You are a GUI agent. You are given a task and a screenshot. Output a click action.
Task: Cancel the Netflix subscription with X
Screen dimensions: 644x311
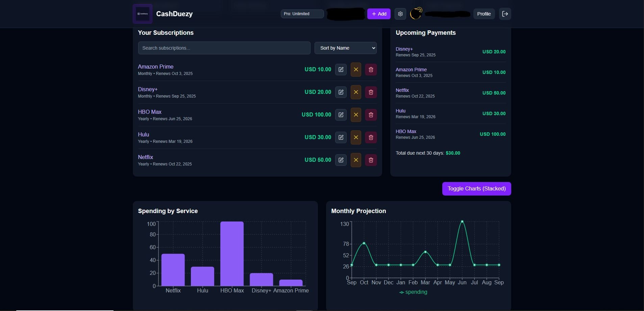pos(356,160)
